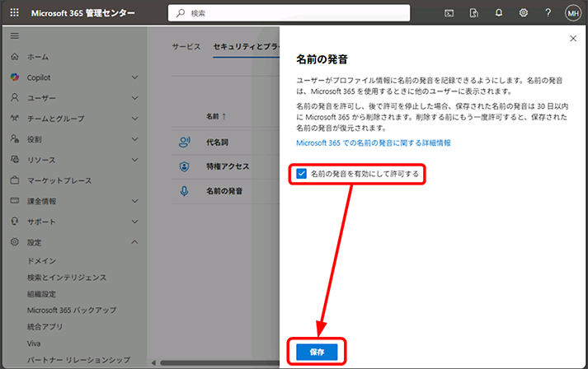
Task: Open the help question mark icon
Action: point(548,13)
